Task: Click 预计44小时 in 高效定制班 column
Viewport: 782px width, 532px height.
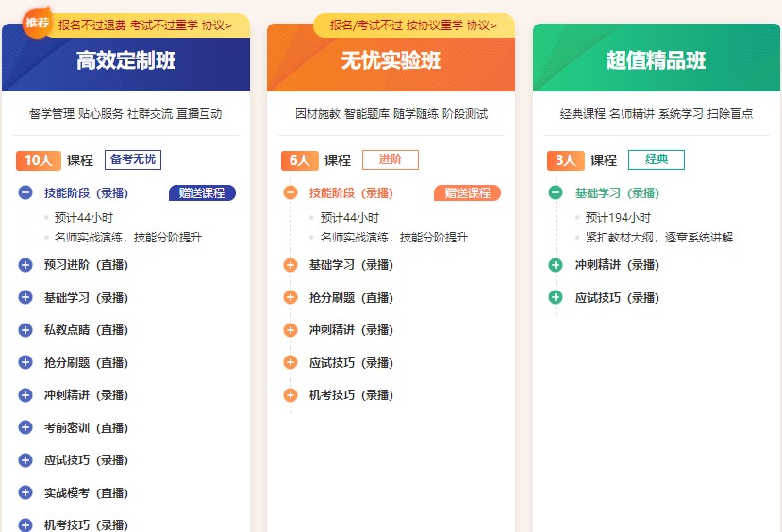Action: (x=84, y=217)
